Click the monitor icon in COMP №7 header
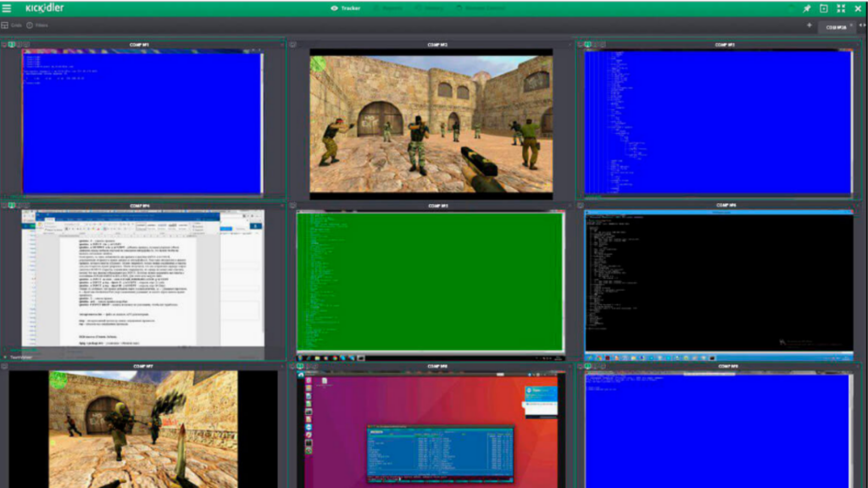The height and width of the screenshot is (488, 868). pos(4,366)
